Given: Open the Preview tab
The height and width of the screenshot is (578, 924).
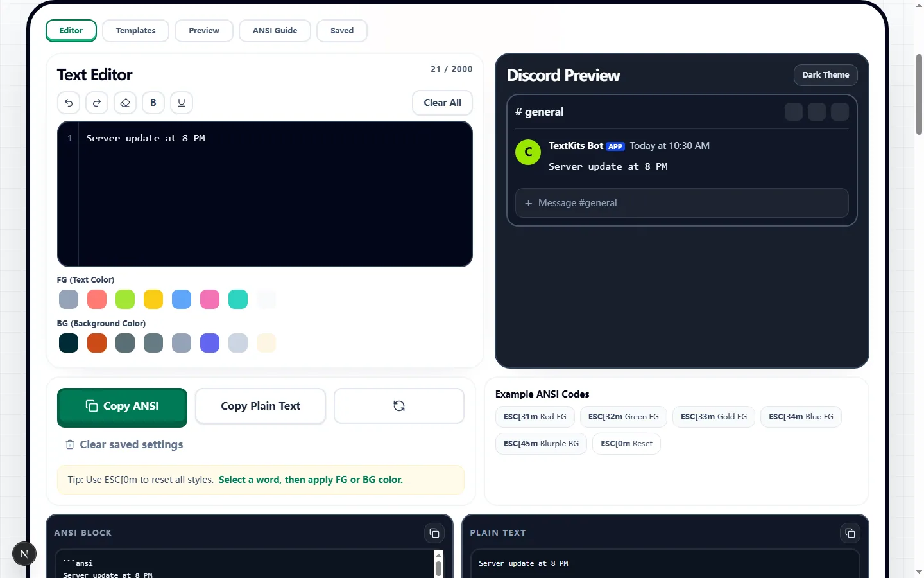Looking at the screenshot, I should click(x=204, y=31).
